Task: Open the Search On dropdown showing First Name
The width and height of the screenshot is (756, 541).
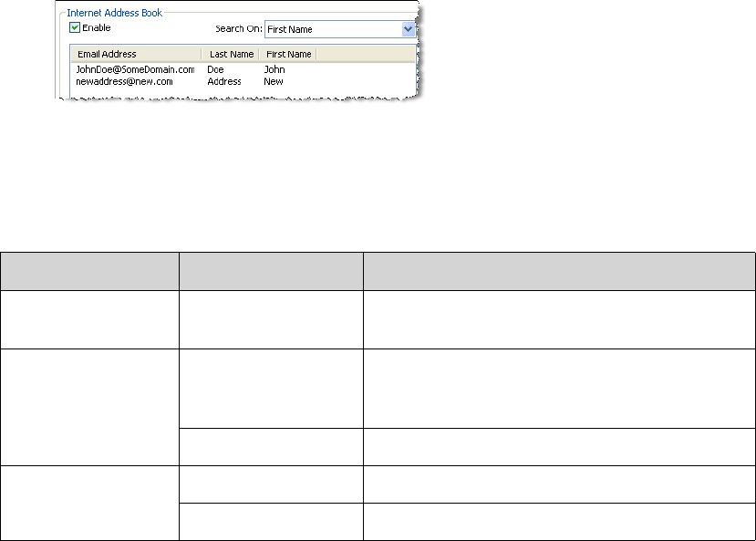Action: [340, 29]
